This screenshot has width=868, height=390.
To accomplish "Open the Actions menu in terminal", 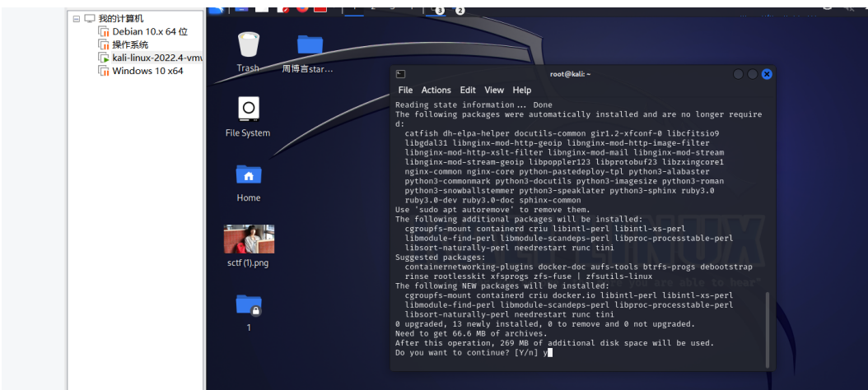I will (436, 91).
